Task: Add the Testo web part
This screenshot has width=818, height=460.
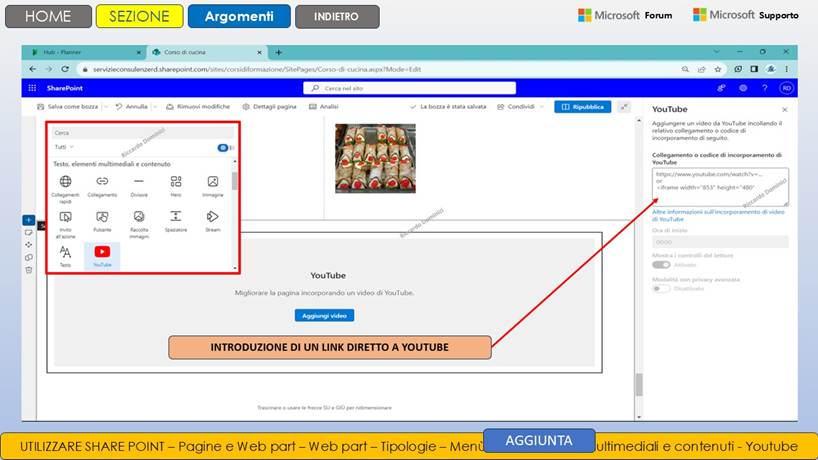Action: [65, 256]
